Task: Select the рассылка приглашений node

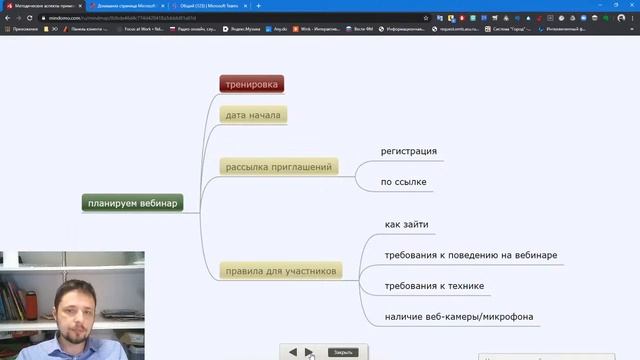Action: pyautogui.click(x=279, y=167)
